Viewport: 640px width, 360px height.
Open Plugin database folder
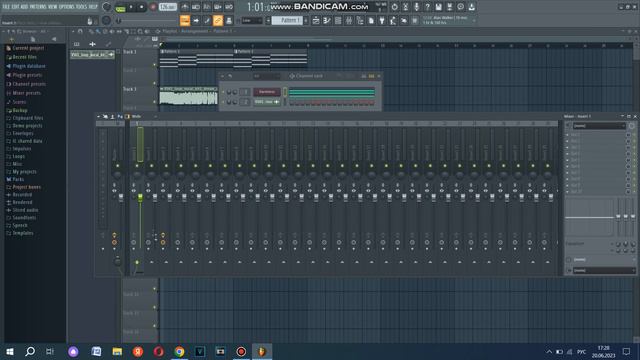pos(29,66)
